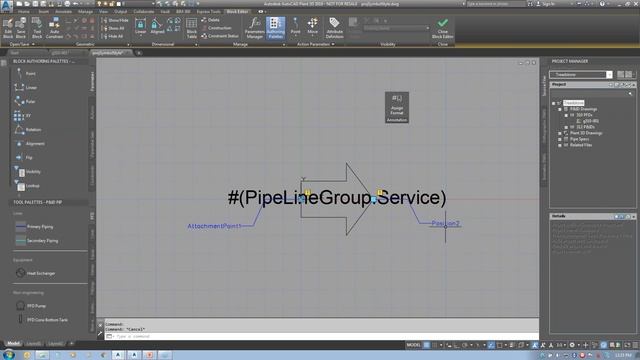Click the Test Block icon
Image resolution: width=640 pixels, height=360 pixels.
(x=37, y=28)
